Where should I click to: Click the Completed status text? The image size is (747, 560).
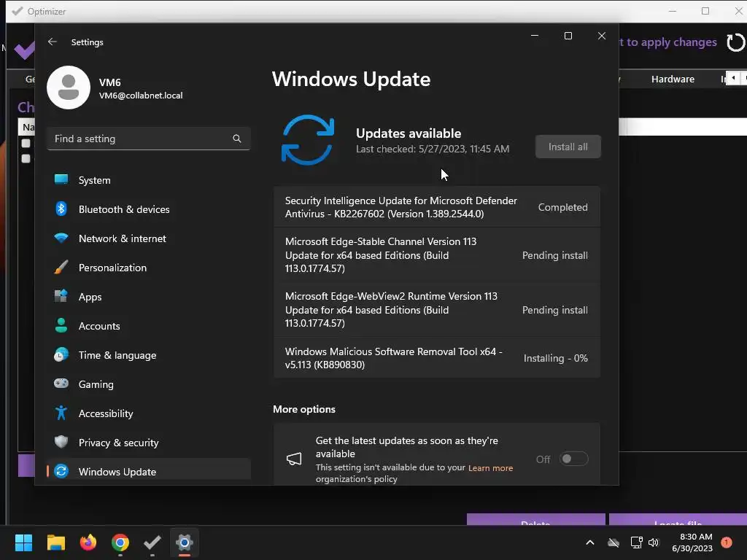pyautogui.click(x=562, y=207)
